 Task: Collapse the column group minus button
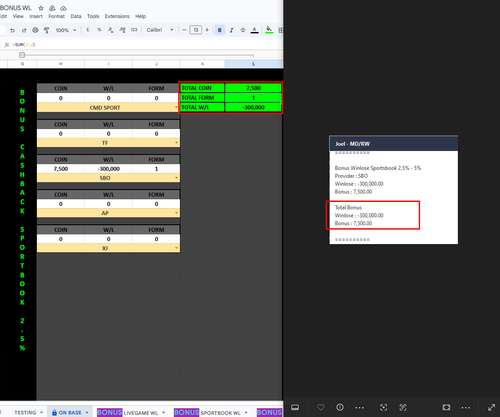pos(22,55)
